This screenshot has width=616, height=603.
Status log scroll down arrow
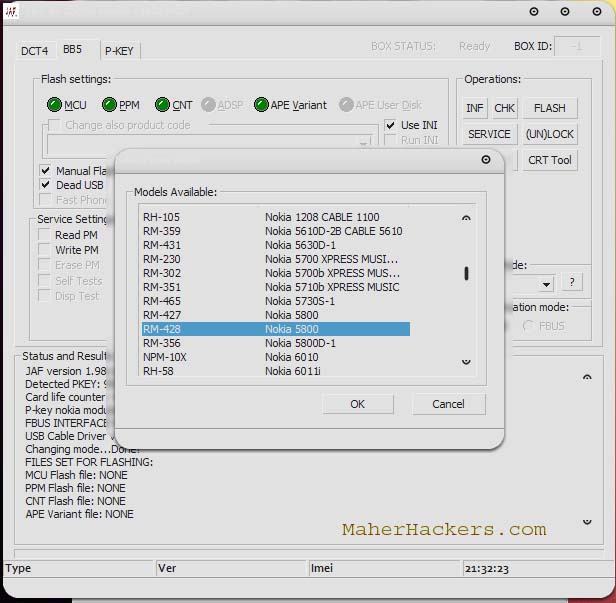(x=587, y=522)
